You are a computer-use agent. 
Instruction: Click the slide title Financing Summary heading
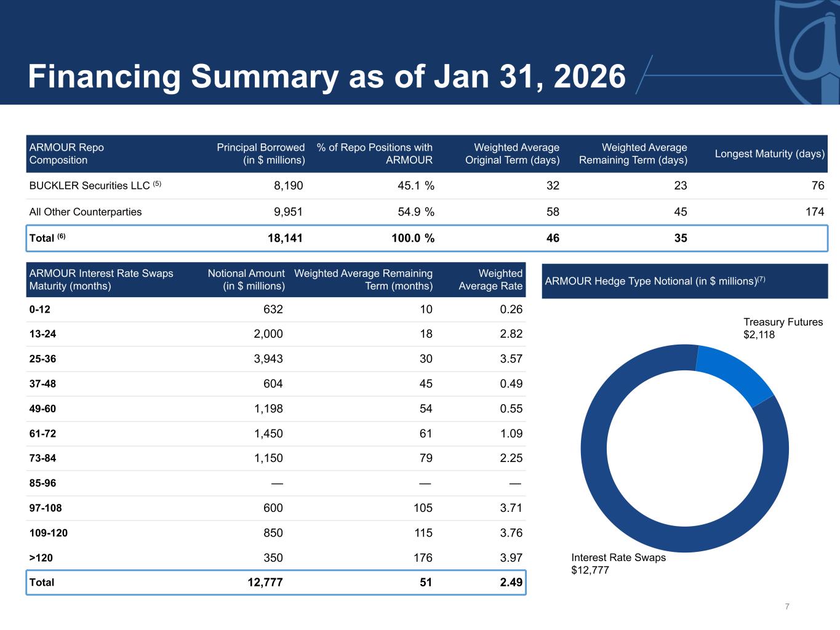click(326, 77)
